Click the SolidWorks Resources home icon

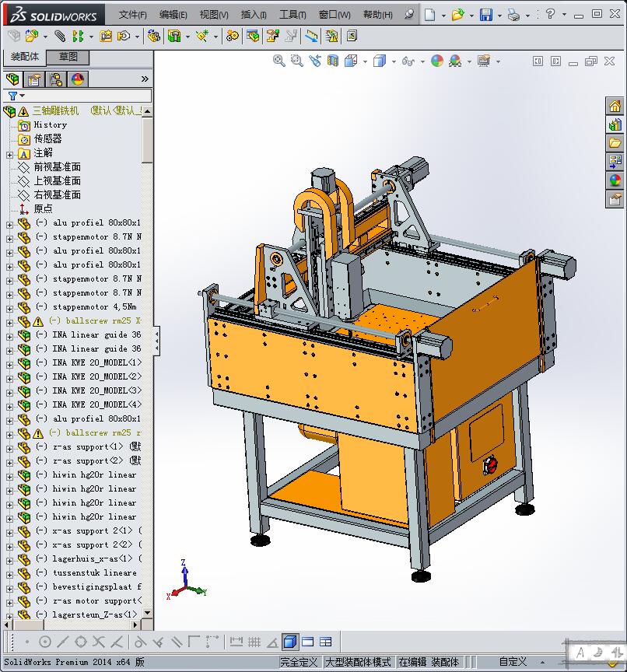(x=615, y=106)
